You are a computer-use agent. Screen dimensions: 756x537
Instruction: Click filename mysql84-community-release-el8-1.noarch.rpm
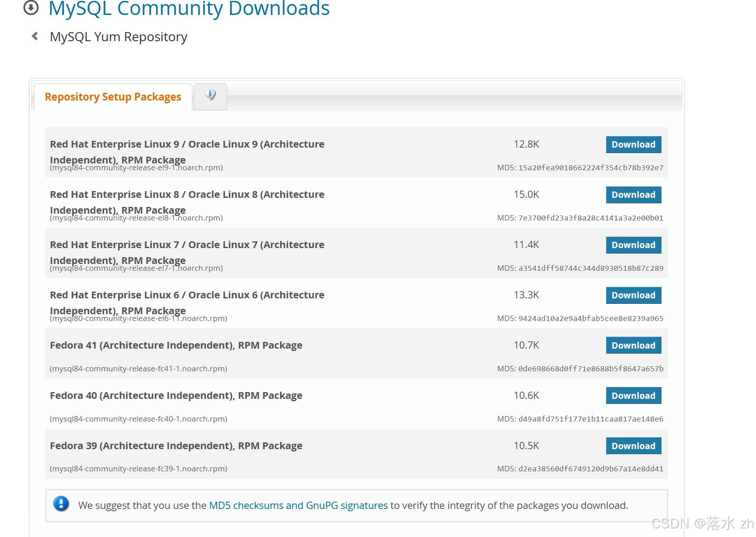(x=136, y=218)
